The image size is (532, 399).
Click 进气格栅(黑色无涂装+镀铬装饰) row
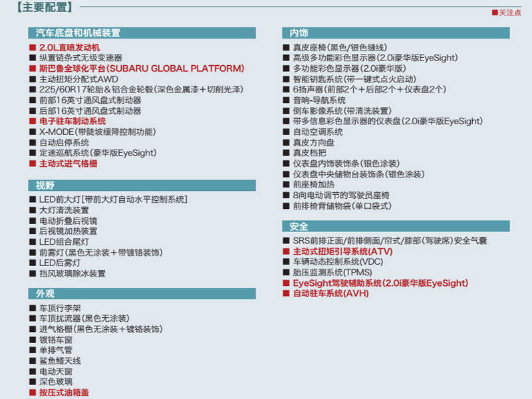96,329
